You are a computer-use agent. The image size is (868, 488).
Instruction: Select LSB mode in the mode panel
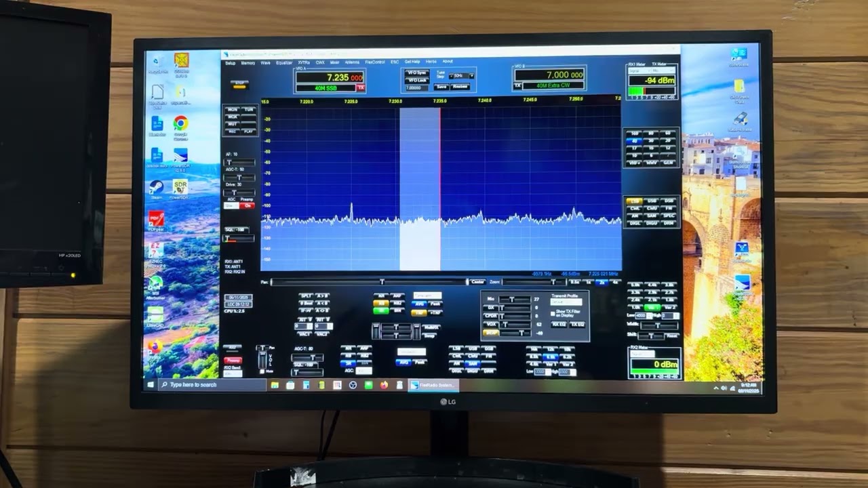[635, 201]
